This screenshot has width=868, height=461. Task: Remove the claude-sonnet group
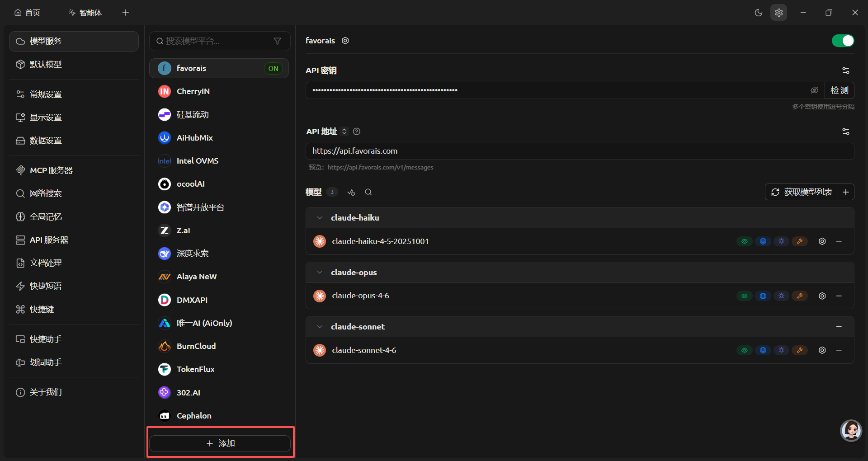pos(839,327)
